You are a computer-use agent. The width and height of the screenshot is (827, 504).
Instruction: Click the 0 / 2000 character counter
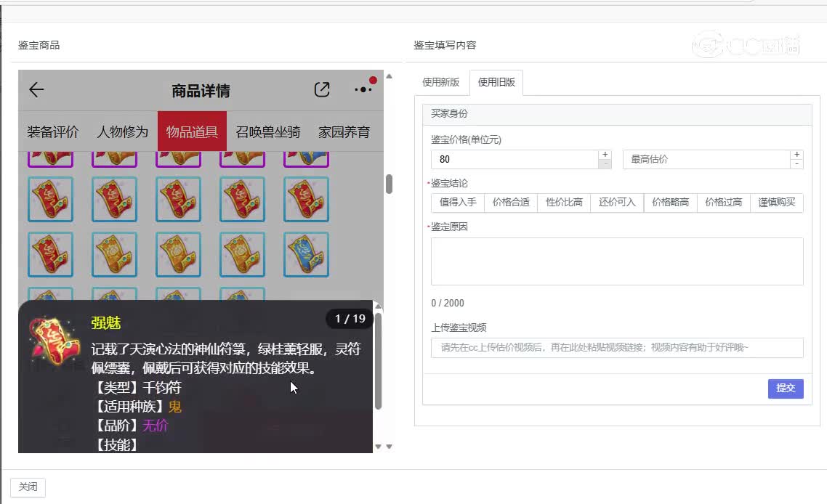pos(448,303)
